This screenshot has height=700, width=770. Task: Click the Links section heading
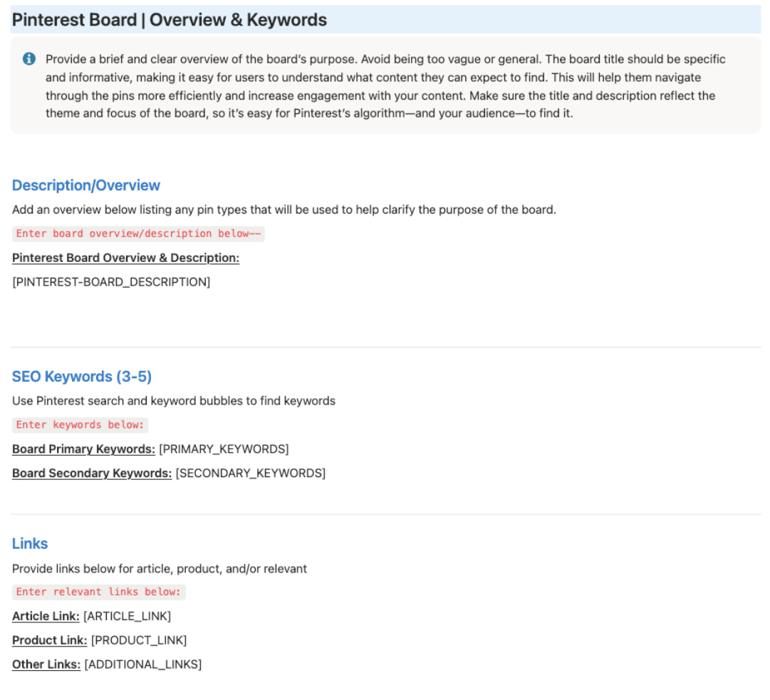pos(30,543)
